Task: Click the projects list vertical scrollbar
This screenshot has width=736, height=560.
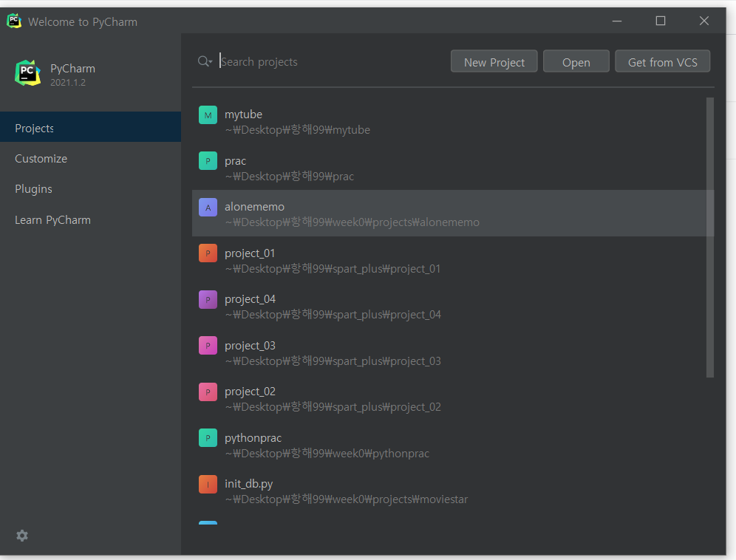Action: [x=709, y=237]
